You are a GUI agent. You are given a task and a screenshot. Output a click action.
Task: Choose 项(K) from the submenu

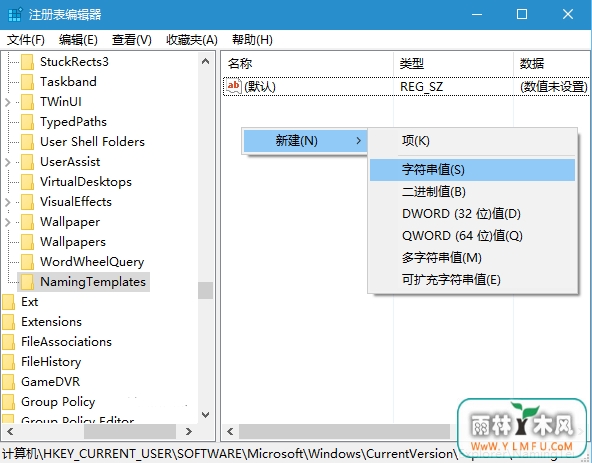[x=472, y=141]
